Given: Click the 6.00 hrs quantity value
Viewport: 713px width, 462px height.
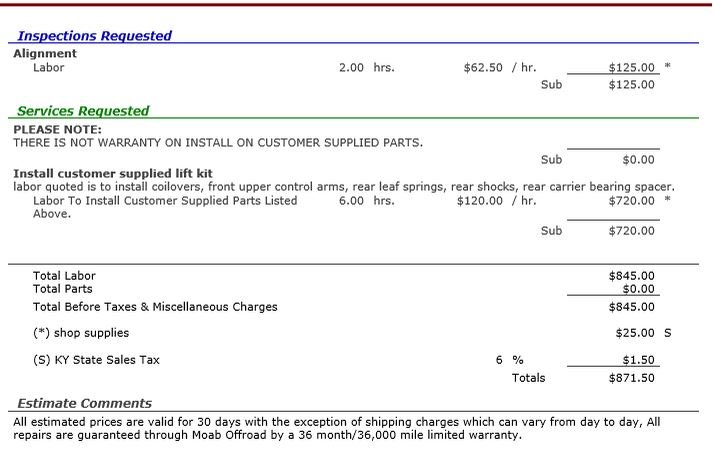Looking at the screenshot, I should (351, 201).
